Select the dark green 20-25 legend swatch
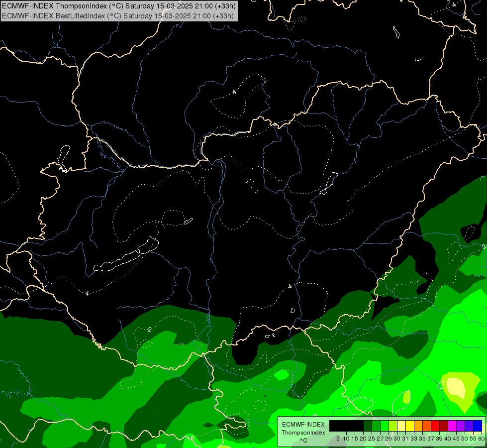The image size is (487, 448). (368, 426)
